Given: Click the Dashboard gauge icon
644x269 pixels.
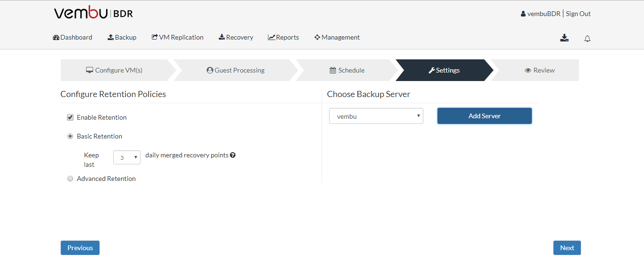Looking at the screenshot, I should tap(56, 37).
